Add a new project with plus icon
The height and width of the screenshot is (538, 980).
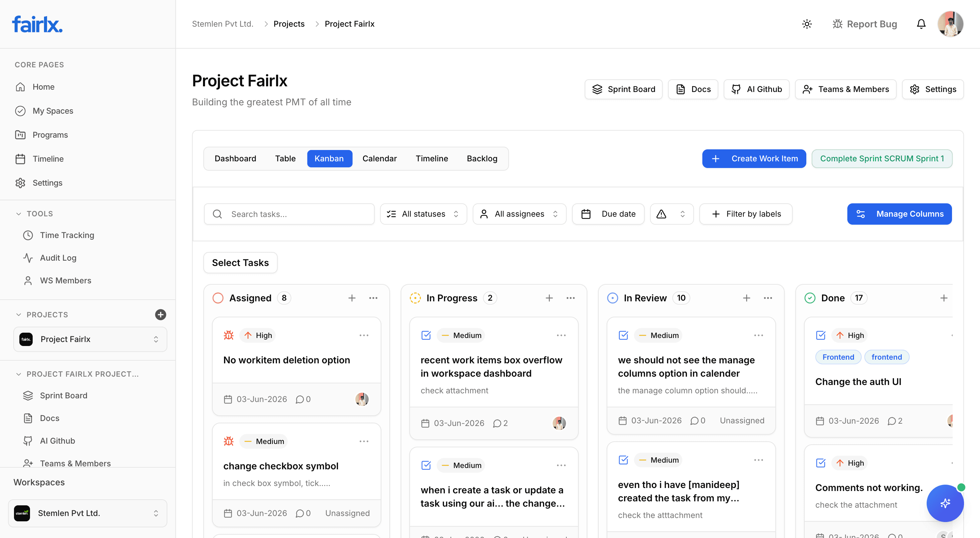pos(161,315)
